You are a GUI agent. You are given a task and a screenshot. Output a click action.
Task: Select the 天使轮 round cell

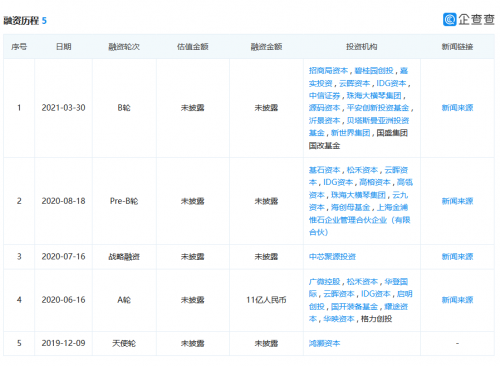click(124, 343)
